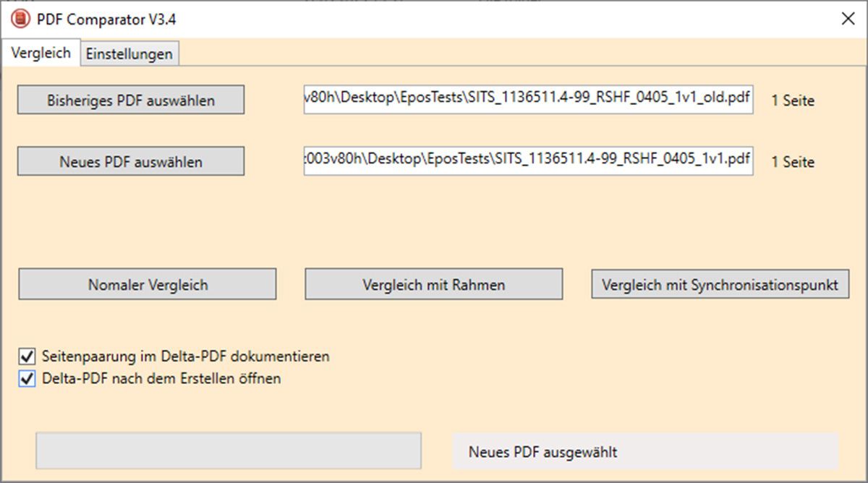Start the Nomaler Vergleich comparison
868x483 pixels.
(x=148, y=285)
